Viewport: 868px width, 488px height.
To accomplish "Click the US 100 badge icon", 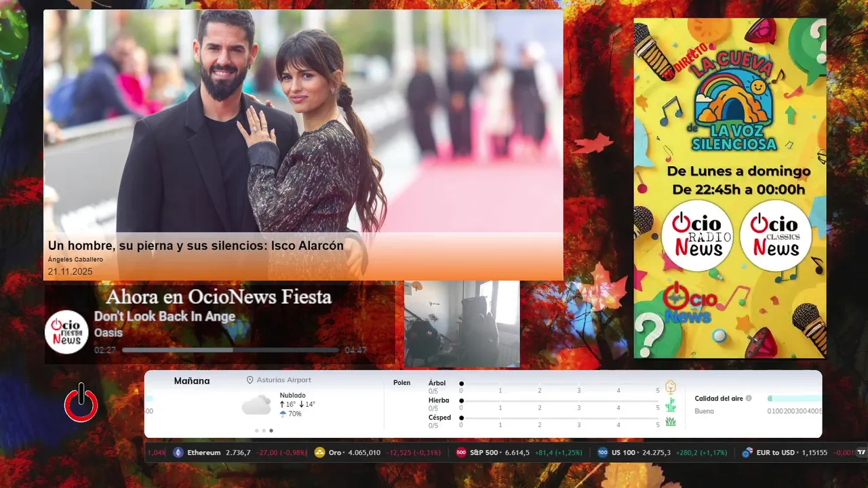I will tap(602, 453).
